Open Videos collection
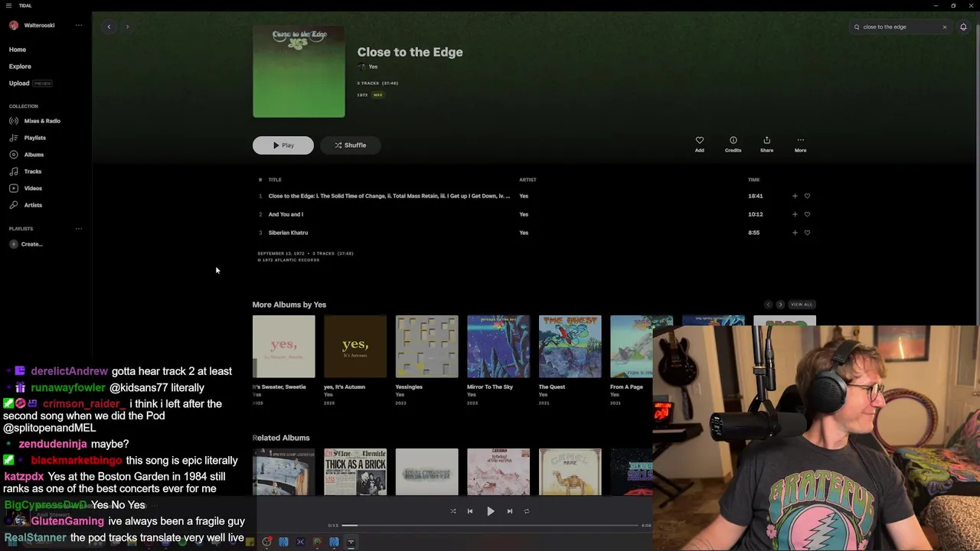This screenshot has width=980, height=551. (x=26, y=188)
